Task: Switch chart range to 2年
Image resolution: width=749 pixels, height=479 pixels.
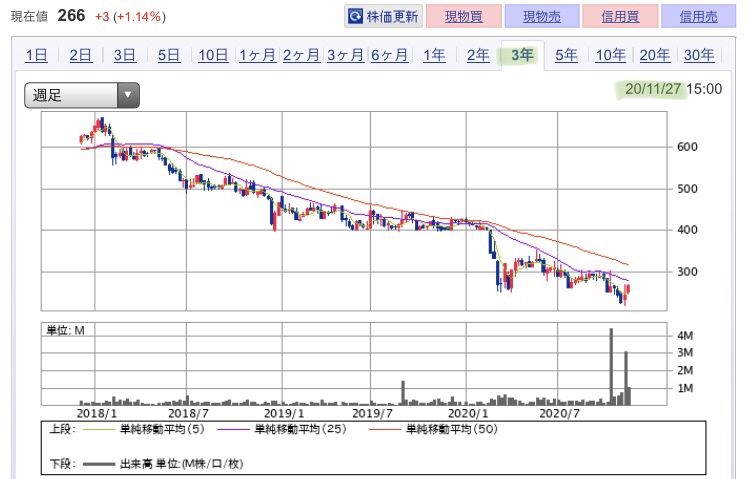Action: pyautogui.click(x=478, y=55)
